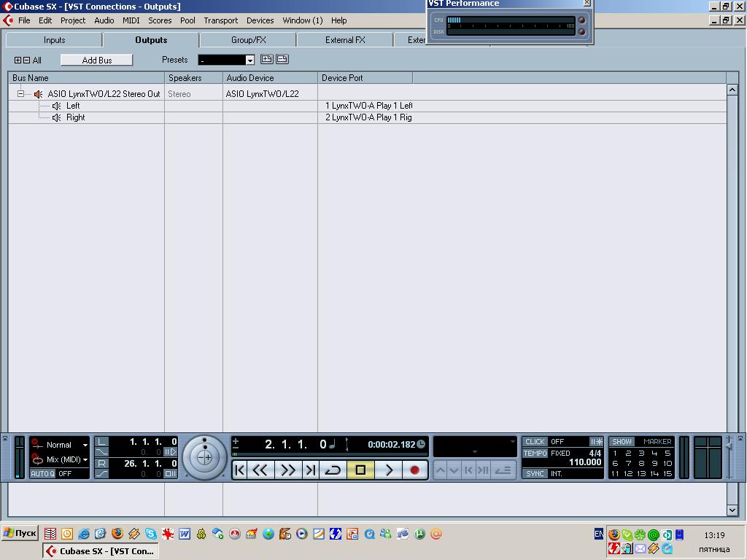
Task: Open the Transport menu
Action: (x=220, y=20)
